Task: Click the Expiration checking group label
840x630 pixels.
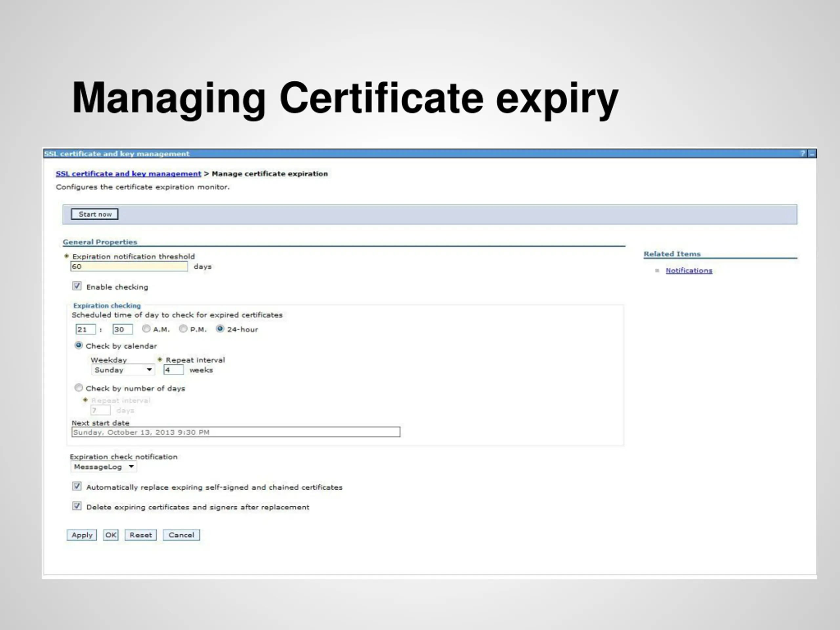Action: 107,306
